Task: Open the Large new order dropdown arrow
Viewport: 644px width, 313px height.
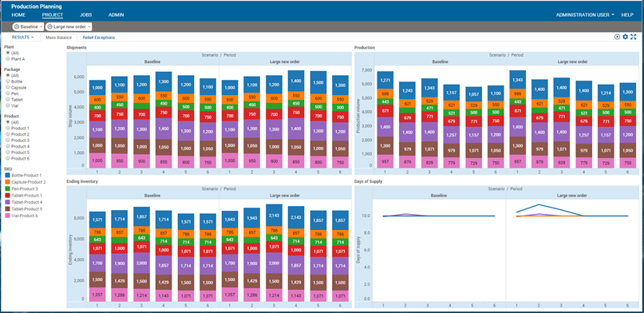Action: click(89, 27)
